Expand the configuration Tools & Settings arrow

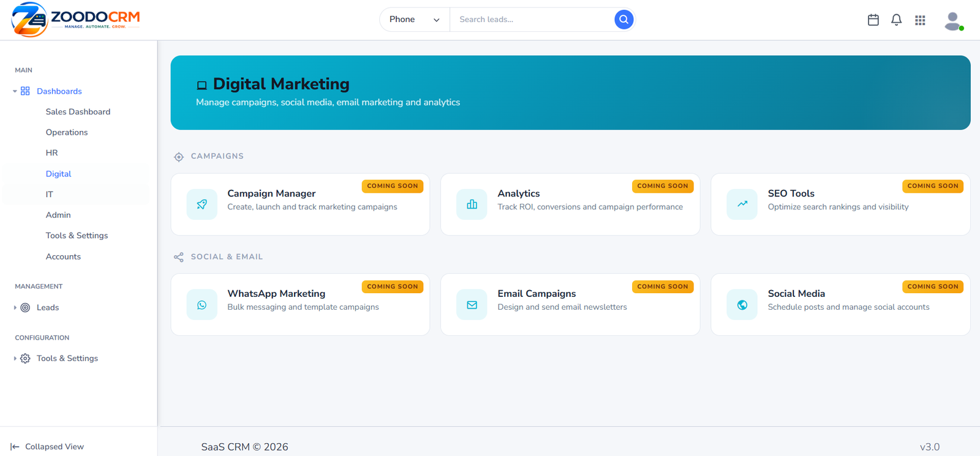pos(15,359)
